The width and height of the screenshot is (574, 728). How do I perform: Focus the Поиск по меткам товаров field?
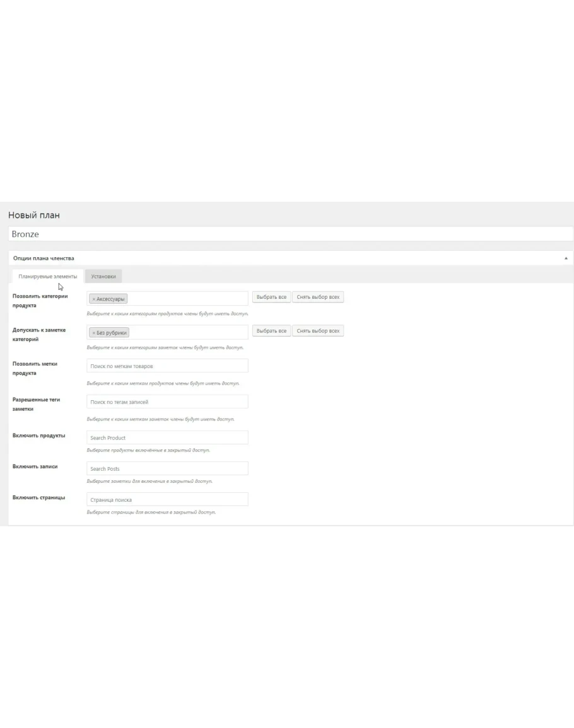(x=167, y=366)
